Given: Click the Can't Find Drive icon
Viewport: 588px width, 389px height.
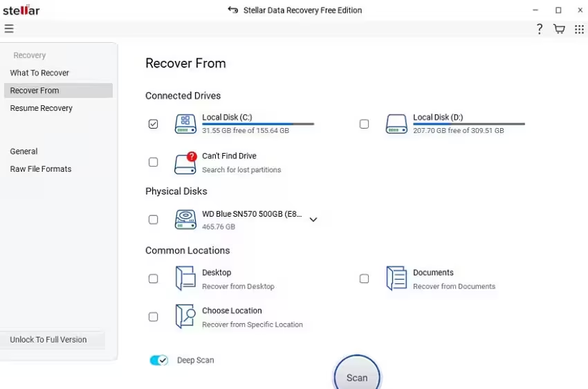Looking at the screenshot, I should [x=185, y=163].
